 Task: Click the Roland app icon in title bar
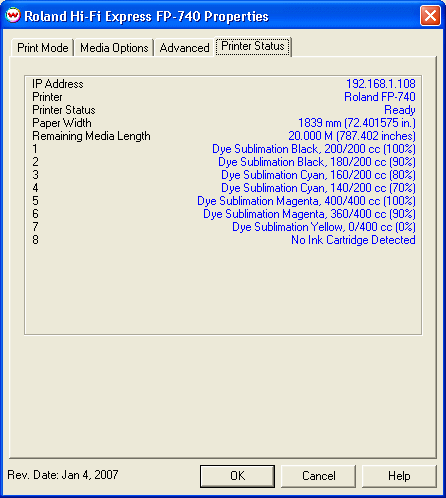[13, 16]
